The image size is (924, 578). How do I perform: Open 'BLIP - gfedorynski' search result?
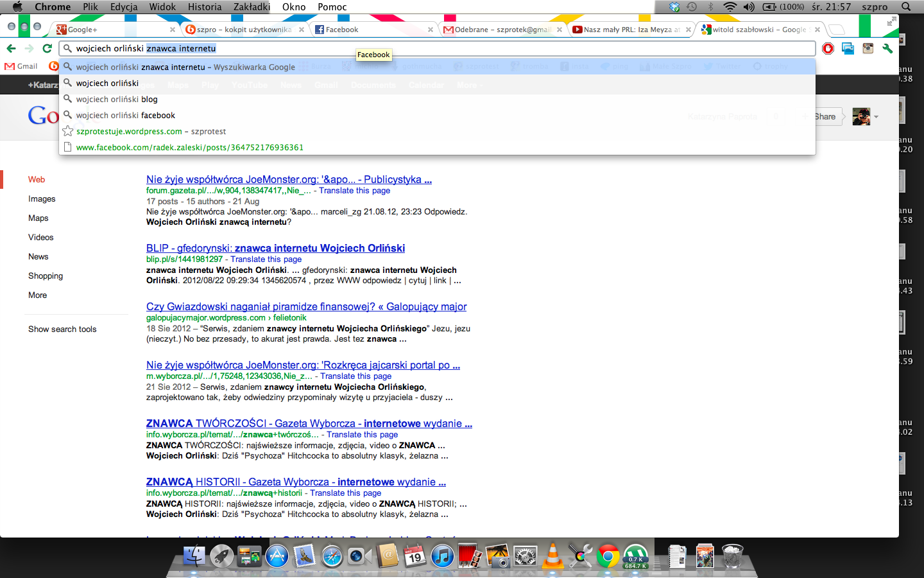pos(275,248)
